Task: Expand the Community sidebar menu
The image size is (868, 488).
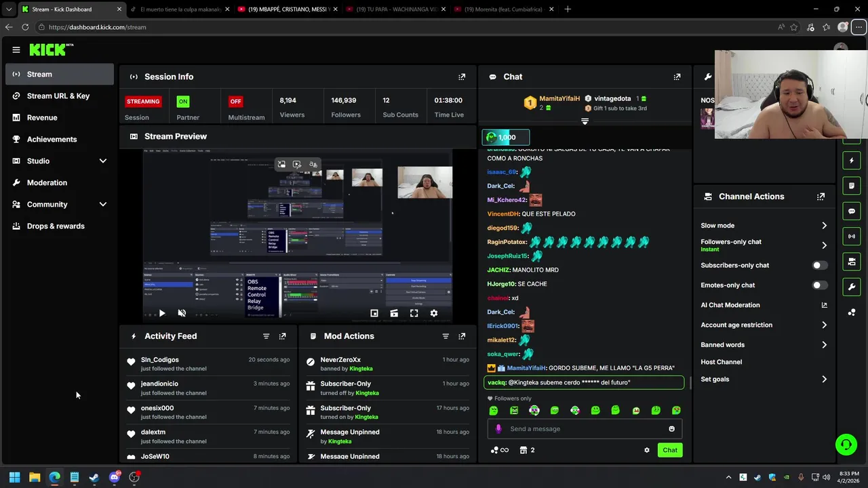Action: tap(102, 204)
